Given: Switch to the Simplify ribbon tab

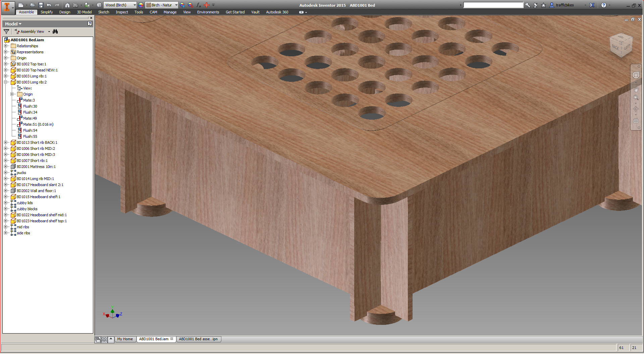Looking at the screenshot, I should (47, 12).
